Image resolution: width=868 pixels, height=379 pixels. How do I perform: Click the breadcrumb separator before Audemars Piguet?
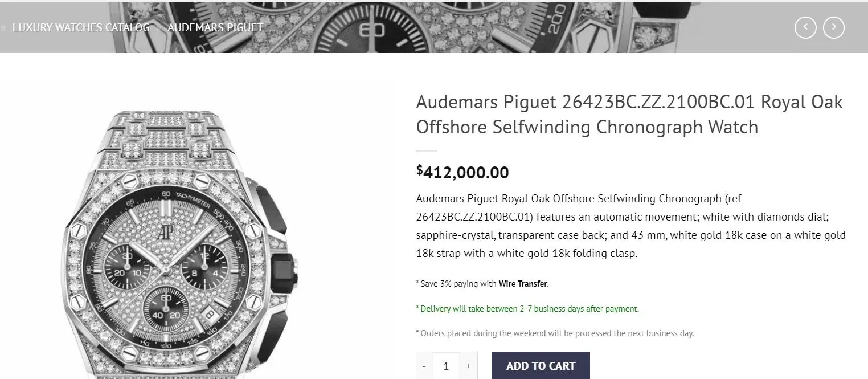pyautogui.click(x=159, y=27)
